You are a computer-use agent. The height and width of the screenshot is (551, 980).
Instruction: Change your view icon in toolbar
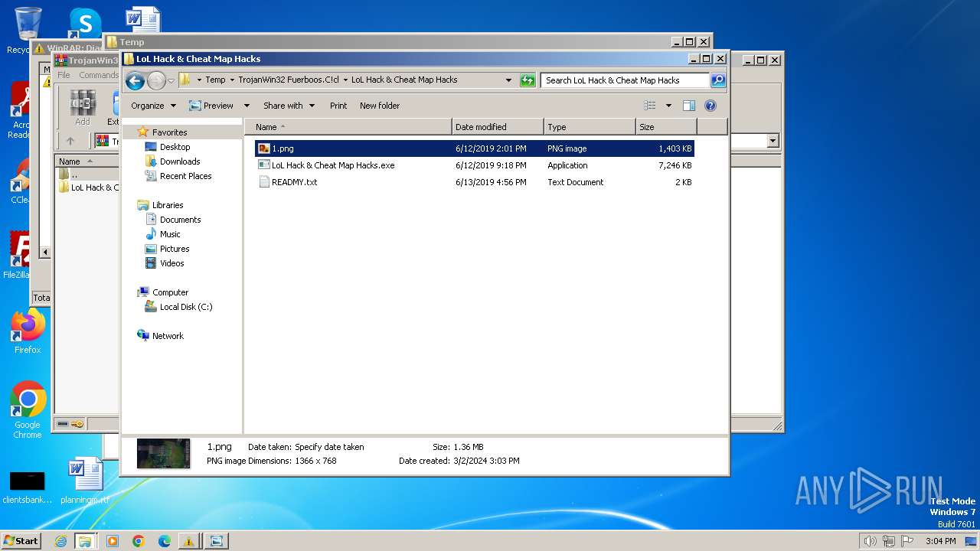650,106
